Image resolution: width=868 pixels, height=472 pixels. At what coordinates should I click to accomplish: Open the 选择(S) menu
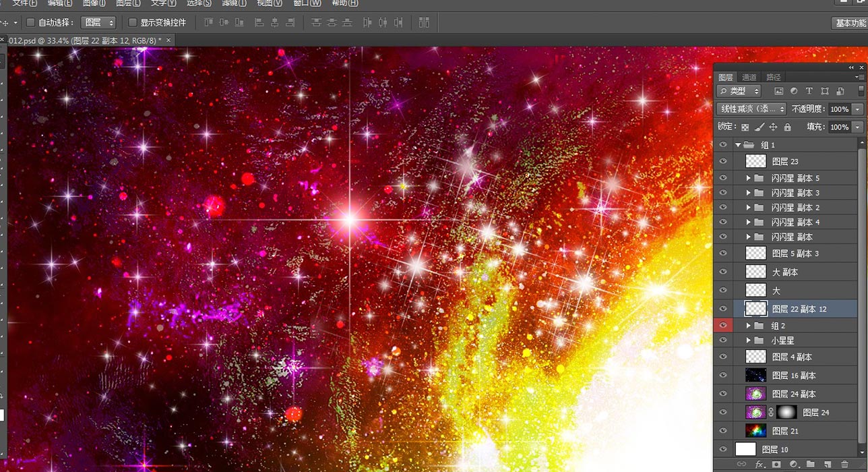197,3
